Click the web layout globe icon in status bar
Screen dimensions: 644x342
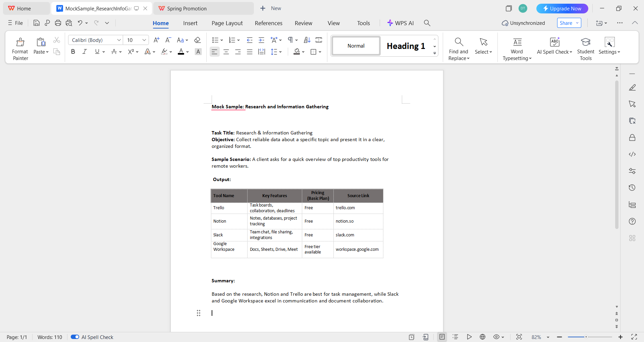coord(483,337)
